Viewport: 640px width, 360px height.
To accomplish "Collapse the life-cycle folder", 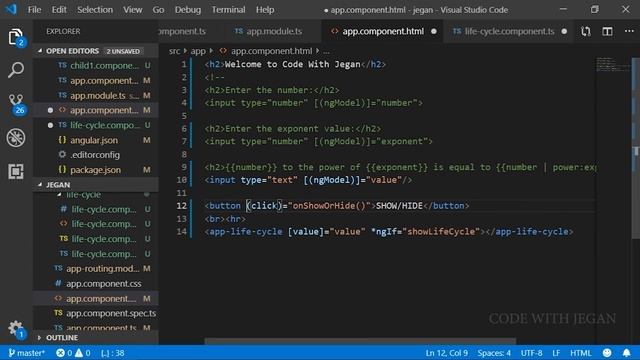I will tap(60, 195).
